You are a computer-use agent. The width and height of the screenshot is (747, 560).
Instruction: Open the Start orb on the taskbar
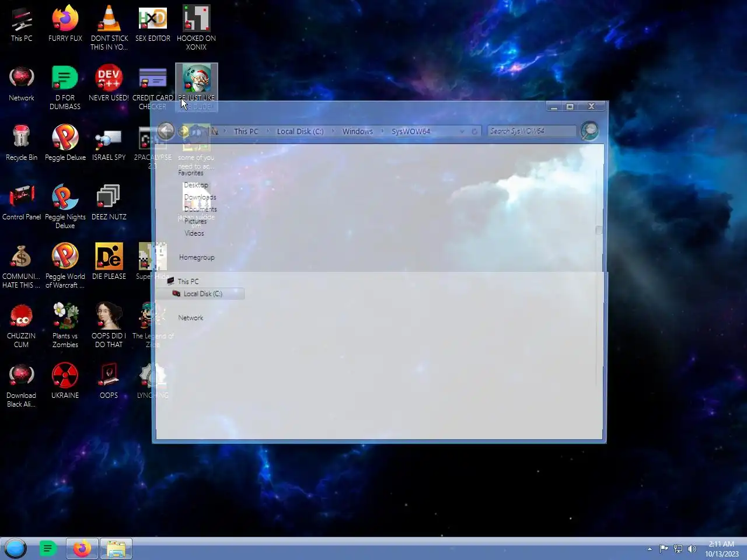coord(16,548)
